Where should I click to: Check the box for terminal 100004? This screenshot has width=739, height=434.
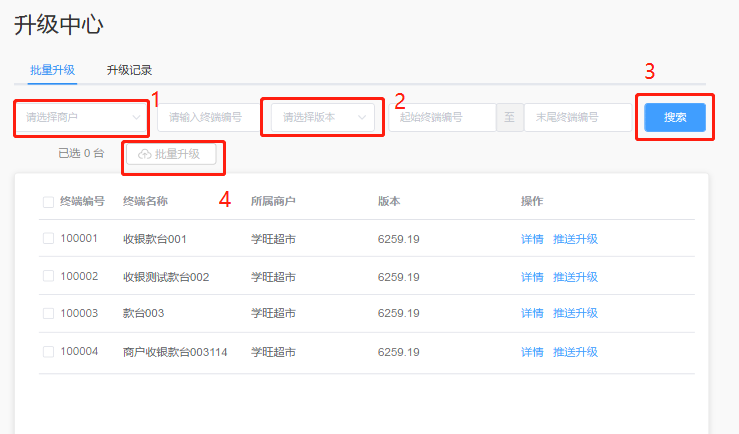coord(48,351)
